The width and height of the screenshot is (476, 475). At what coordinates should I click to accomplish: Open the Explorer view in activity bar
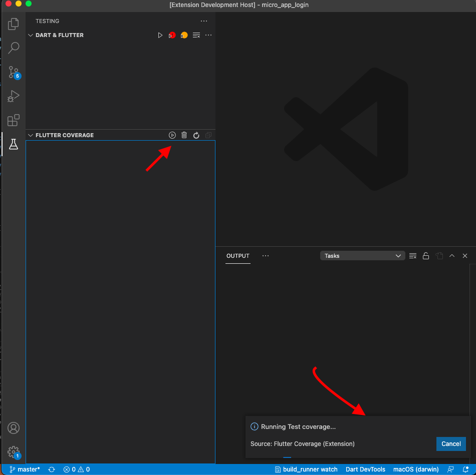[14, 24]
